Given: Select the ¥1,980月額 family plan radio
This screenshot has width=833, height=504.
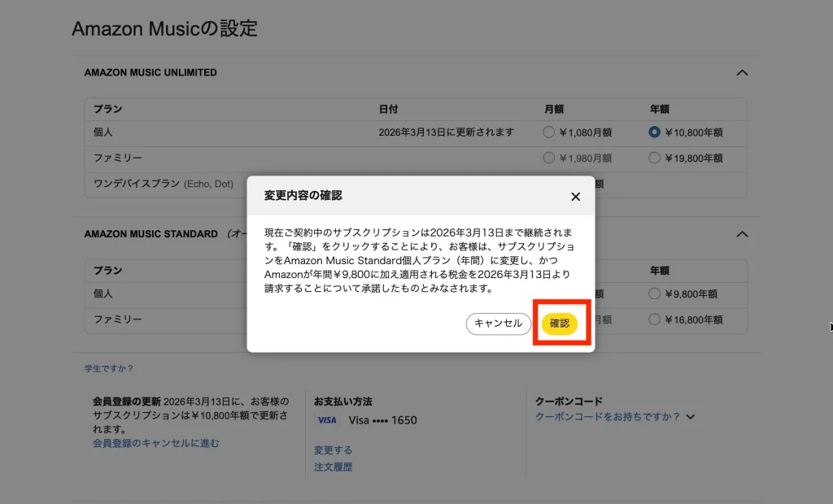Looking at the screenshot, I should point(549,158).
